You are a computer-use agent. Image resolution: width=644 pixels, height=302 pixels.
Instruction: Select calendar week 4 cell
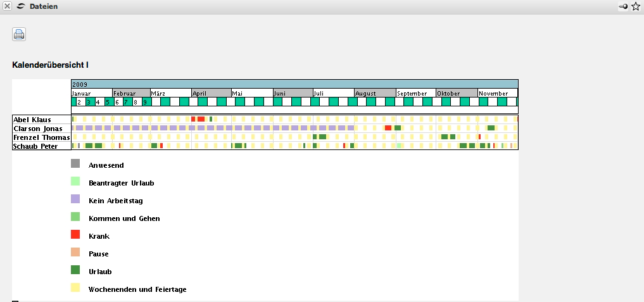coord(98,102)
